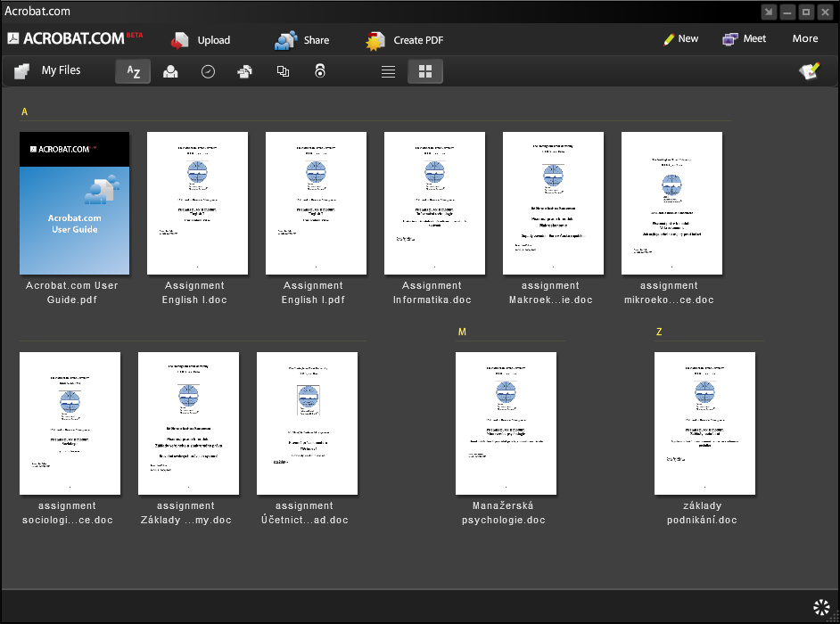Maximize the Acrobat.com window

806,12
